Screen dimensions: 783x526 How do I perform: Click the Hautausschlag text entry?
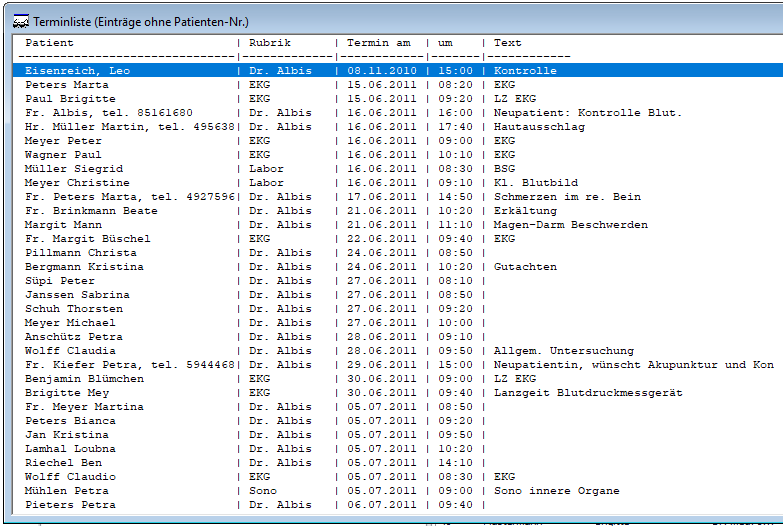pyautogui.click(x=539, y=126)
